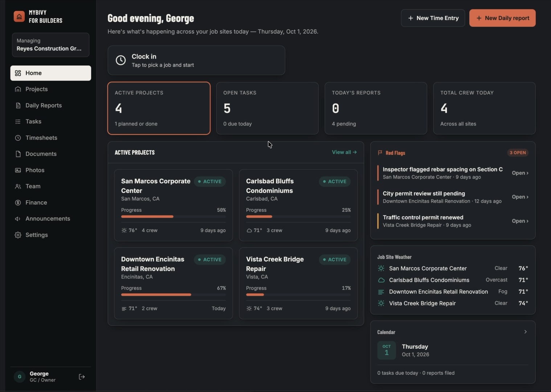Click the Finance dollar icon in sidebar
Image resolution: width=551 pixels, height=392 pixels.
pyautogui.click(x=18, y=203)
